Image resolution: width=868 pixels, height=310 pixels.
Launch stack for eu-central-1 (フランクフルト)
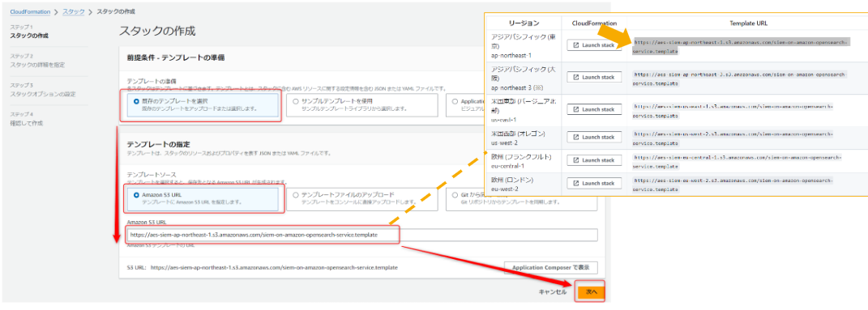pos(594,160)
